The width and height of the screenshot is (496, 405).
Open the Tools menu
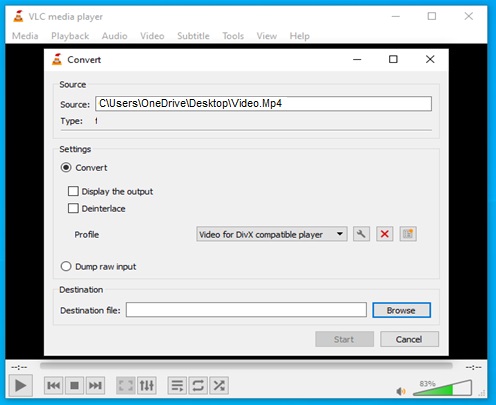(x=233, y=36)
